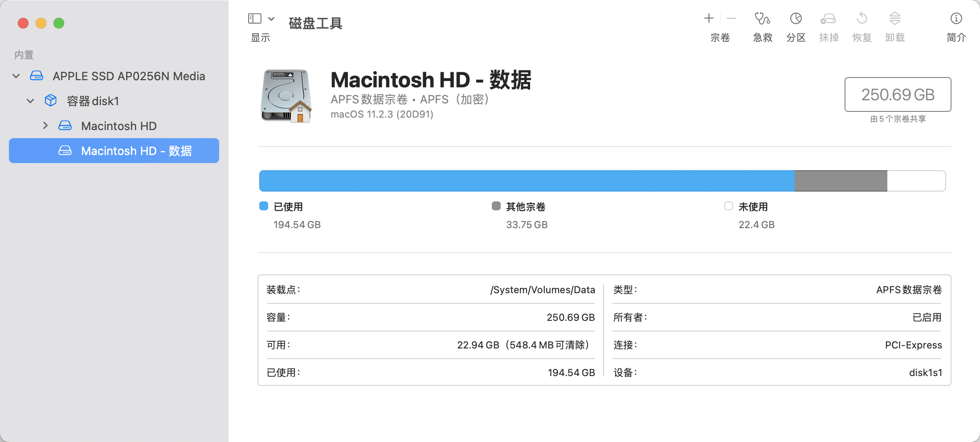Click the container disk1 cube icon
This screenshot has width=980, height=442.
click(51, 101)
